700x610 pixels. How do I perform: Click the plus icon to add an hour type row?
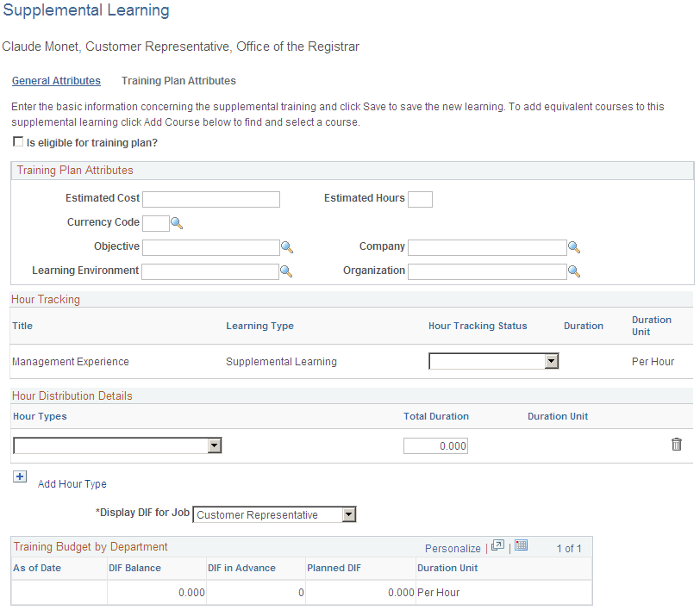(19, 476)
